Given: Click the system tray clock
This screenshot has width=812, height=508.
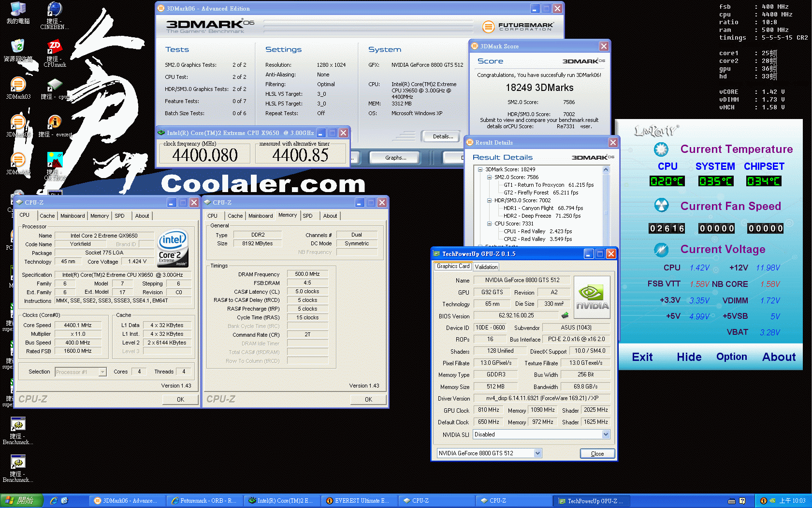Looking at the screenshot, I should 792,501.
